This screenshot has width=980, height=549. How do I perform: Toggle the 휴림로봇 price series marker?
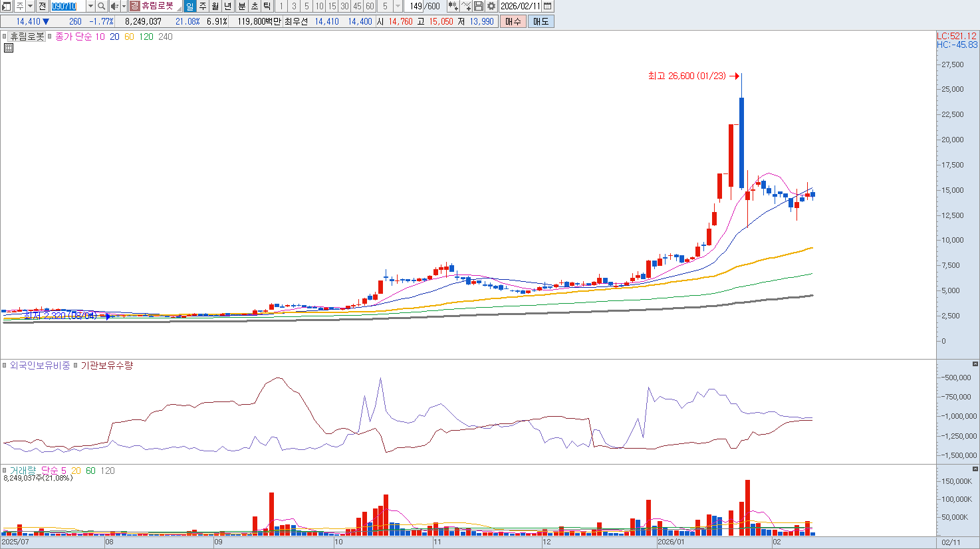pos(5,37)
